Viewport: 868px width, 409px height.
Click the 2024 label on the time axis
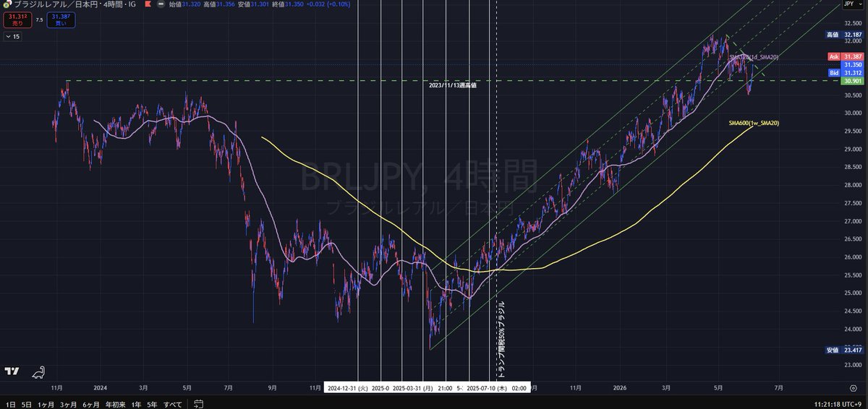click(x=100, y=388)
